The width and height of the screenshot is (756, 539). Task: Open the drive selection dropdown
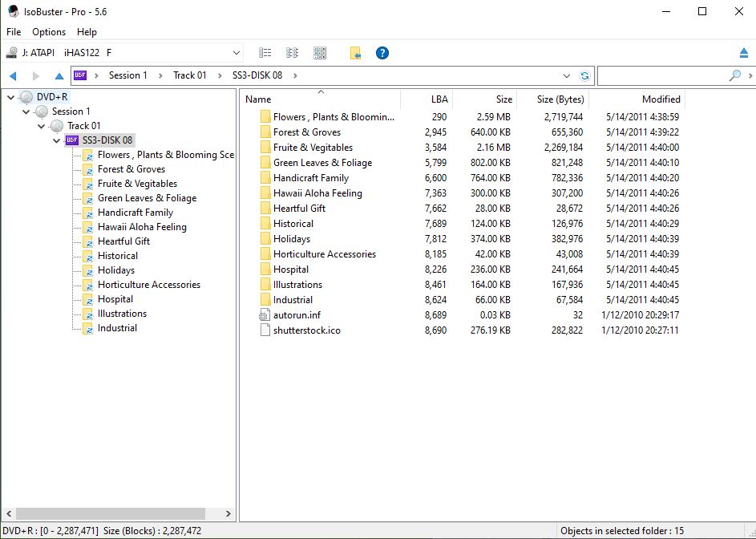(237, 53)
